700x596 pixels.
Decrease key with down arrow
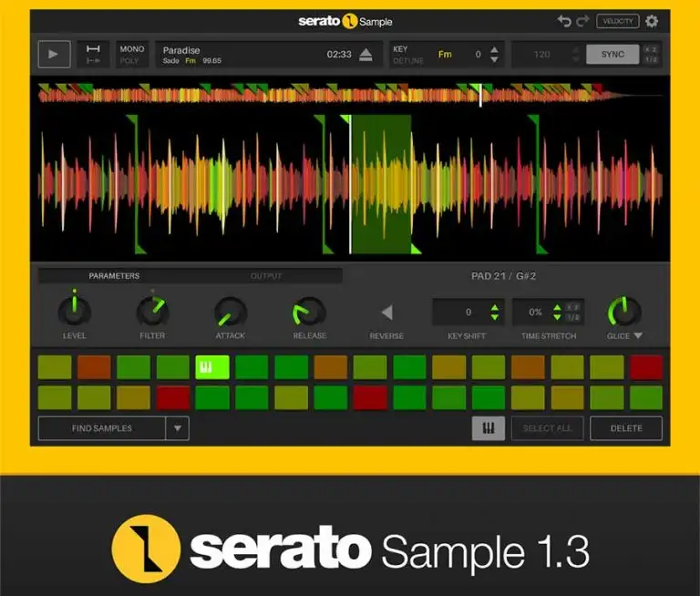494,59
